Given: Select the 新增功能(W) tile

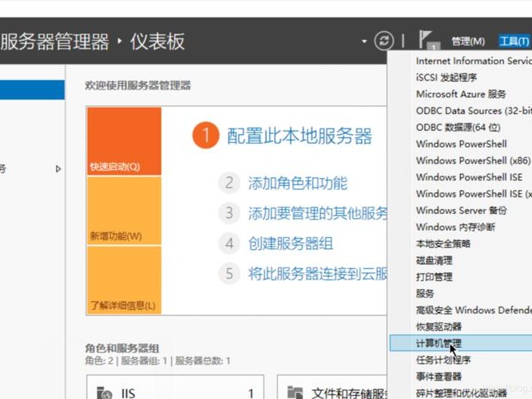Looking at the screenshot, I should pos(124,211).
